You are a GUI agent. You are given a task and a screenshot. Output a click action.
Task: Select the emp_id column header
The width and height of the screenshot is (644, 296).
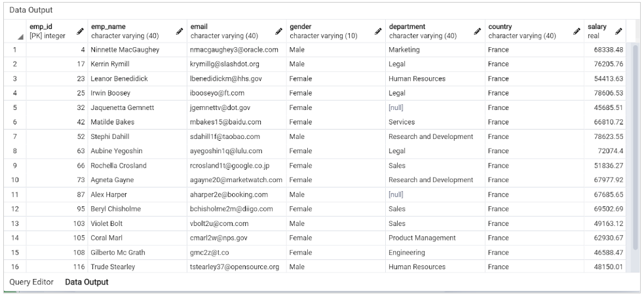click(x=57, y=31)
